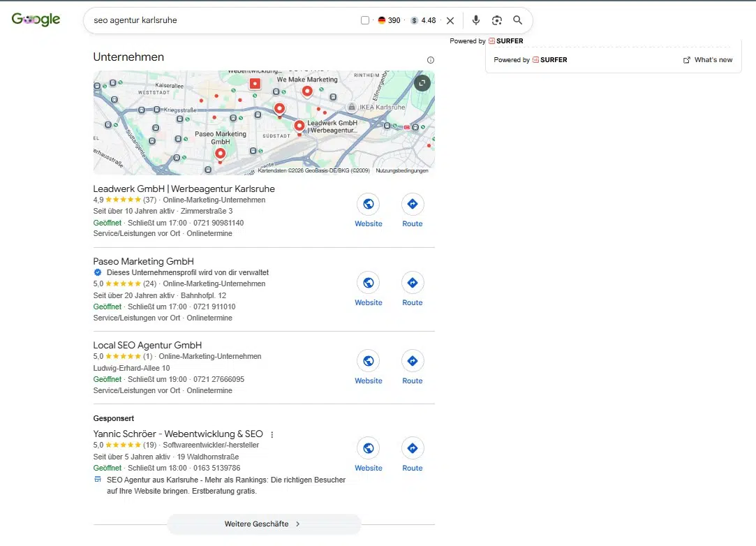Get route to Leadwerk GmbH
756x546 pixels.
point(413,204)
